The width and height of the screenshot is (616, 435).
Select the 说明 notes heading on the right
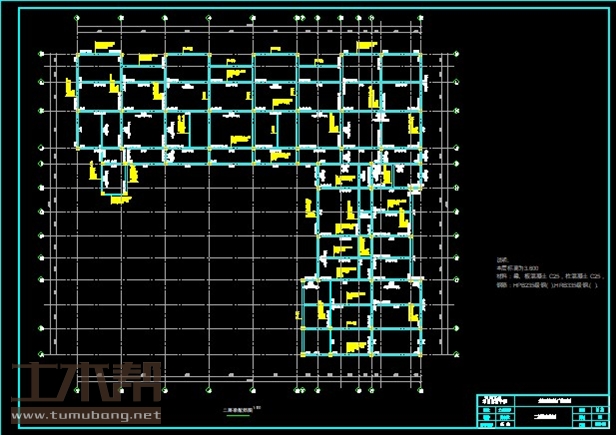click(502, 259)
